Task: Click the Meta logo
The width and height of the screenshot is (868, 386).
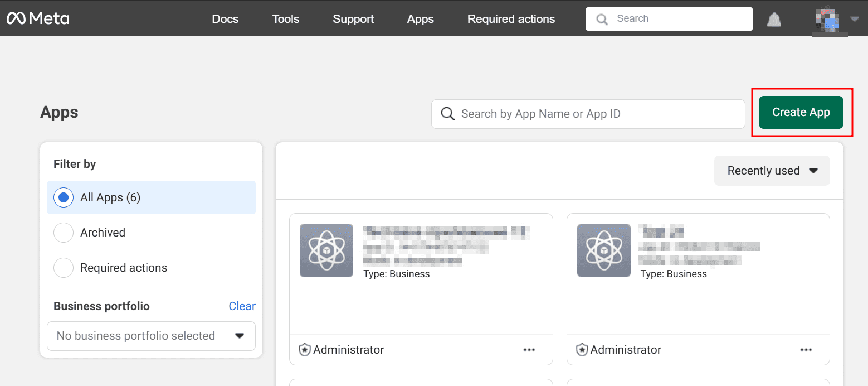Action: [x=38, y=18]
